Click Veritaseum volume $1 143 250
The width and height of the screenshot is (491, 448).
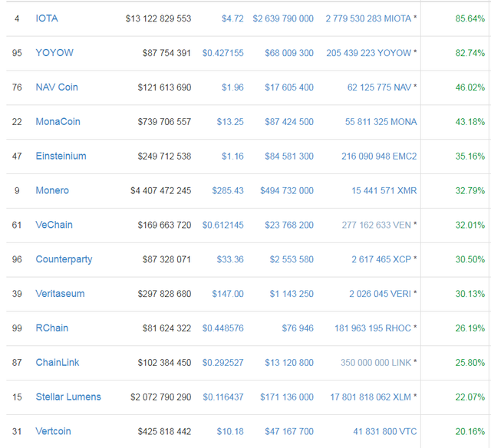292,294
